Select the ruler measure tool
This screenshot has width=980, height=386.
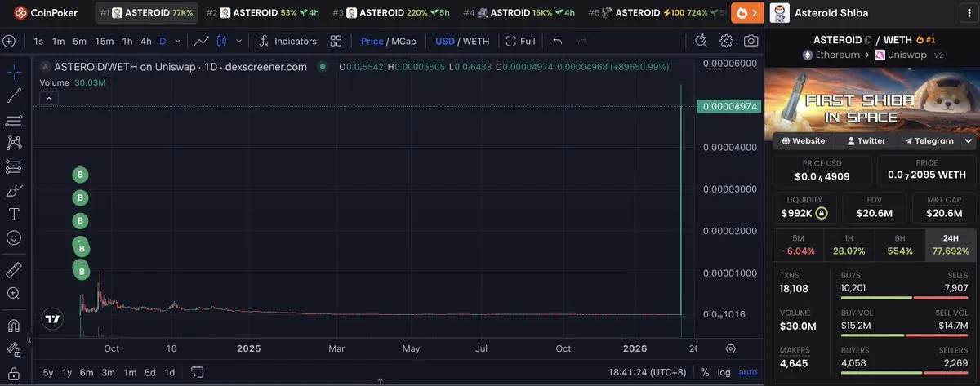point(13,269)
